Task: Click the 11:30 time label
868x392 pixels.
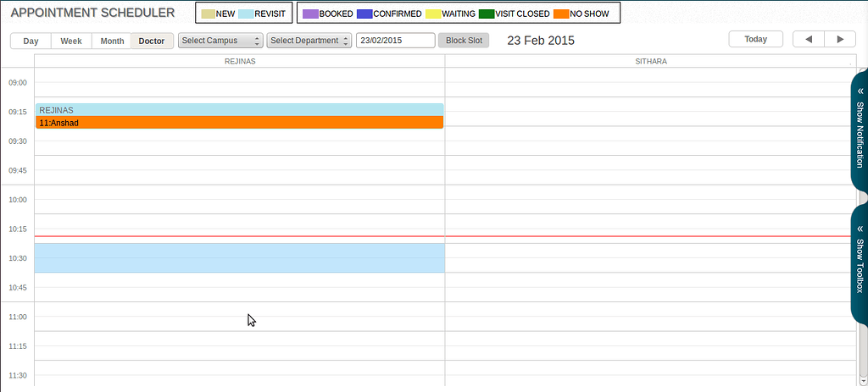Action: coord(18,375)
